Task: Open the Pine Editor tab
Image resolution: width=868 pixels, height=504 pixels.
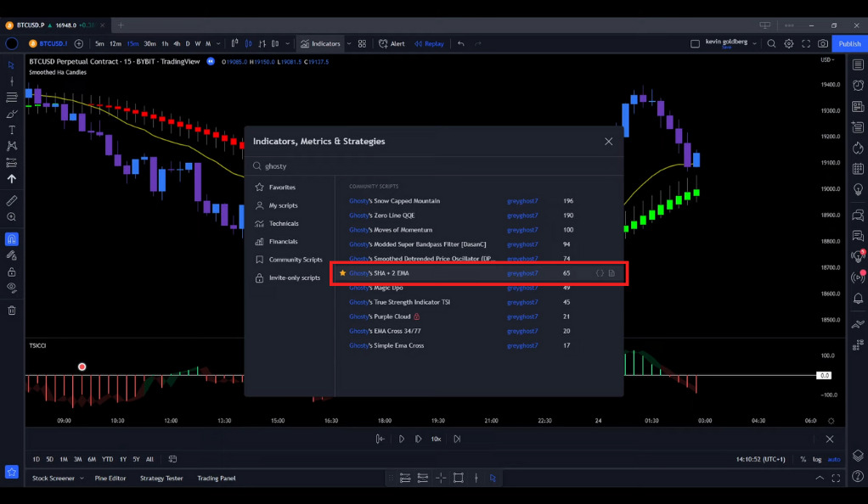Action: [110, 479]
